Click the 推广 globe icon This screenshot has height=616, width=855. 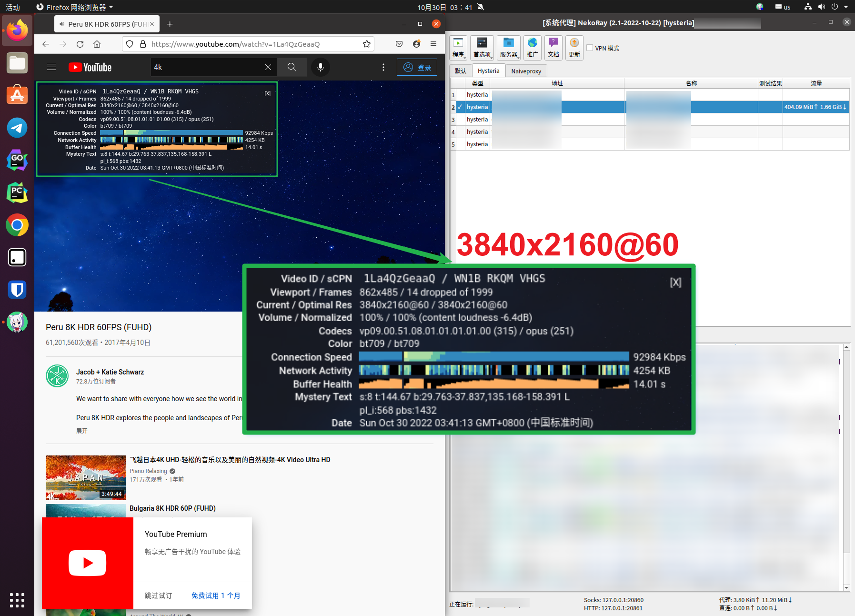point(532,48)
